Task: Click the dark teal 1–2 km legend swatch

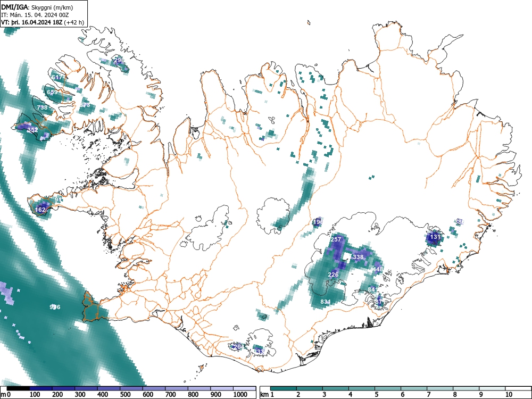Action: point(284,388)
